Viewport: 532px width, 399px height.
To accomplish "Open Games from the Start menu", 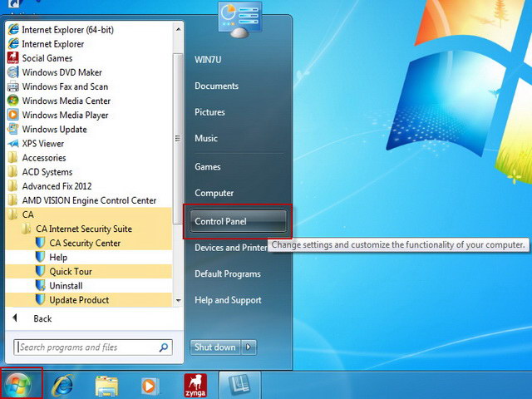I will pos(208,167).
